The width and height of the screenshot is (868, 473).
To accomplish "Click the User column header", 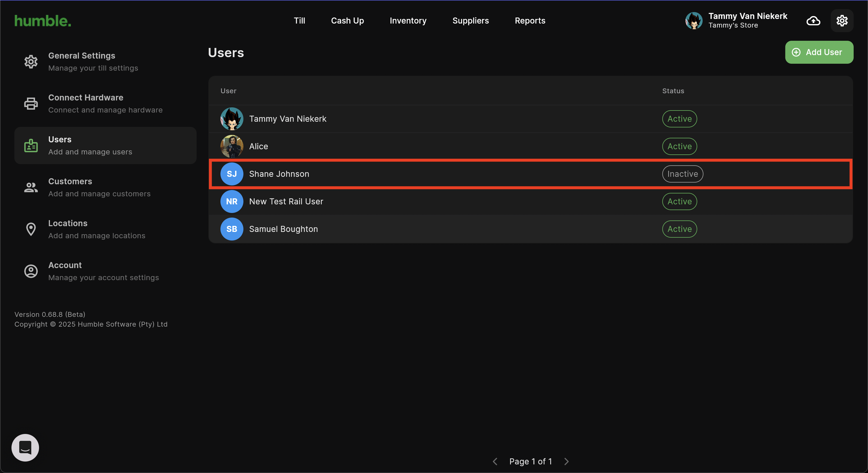I will coord(228,91).
